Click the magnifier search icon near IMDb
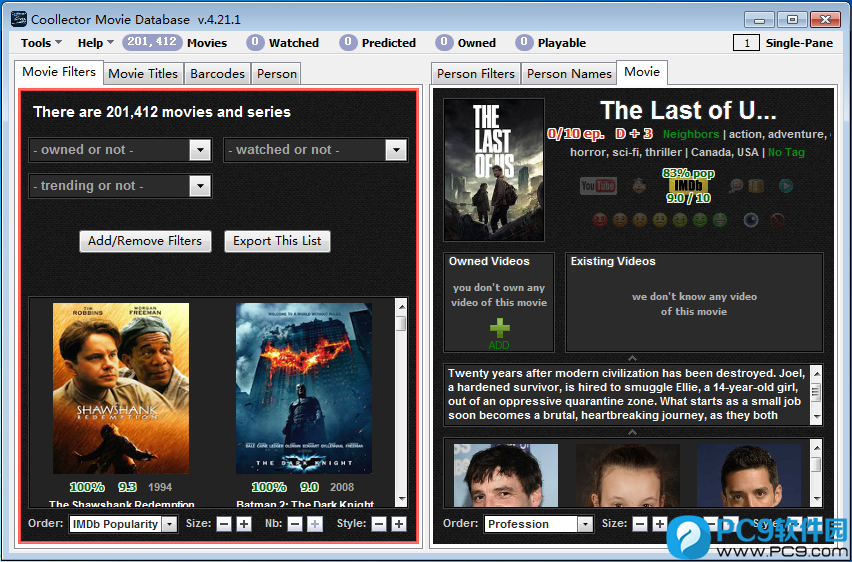 [736, 186]
